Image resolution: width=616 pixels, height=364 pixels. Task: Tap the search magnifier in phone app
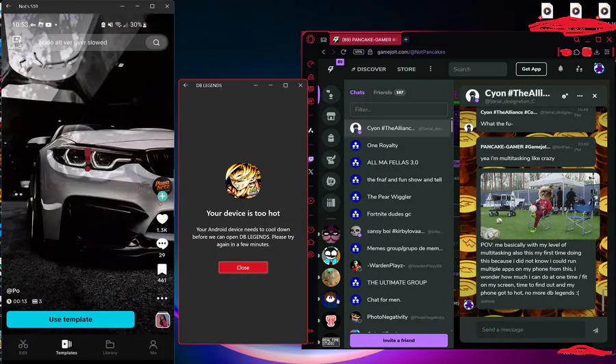tap(156, 42)
